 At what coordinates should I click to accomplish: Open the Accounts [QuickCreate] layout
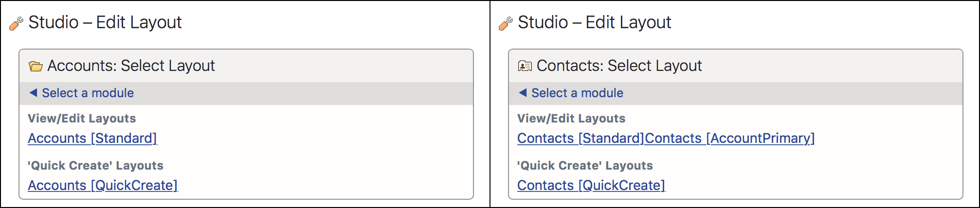[x=103, y=186]
